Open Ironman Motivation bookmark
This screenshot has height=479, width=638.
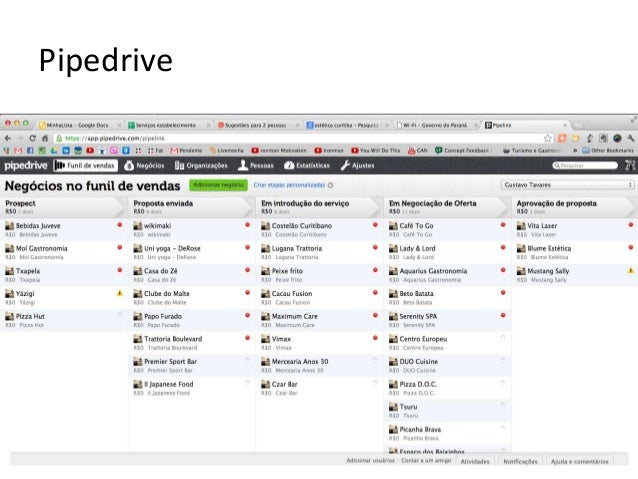(279, 151)
